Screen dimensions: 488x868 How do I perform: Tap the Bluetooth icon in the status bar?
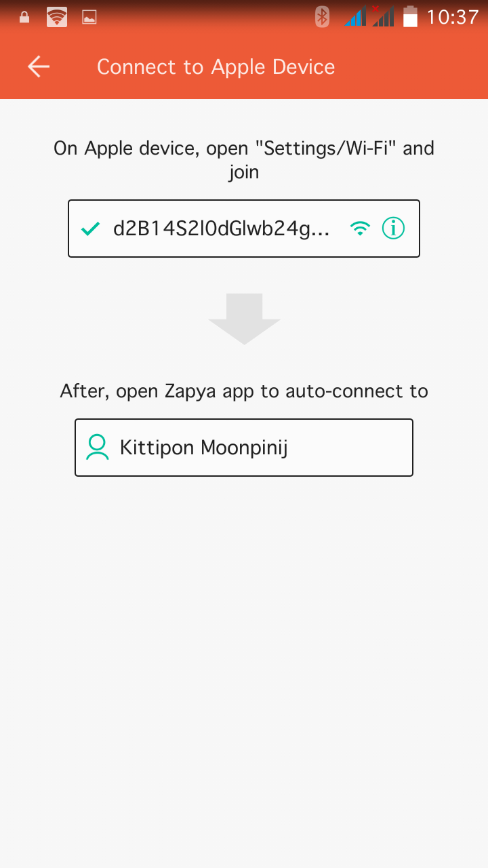(322, 16)
